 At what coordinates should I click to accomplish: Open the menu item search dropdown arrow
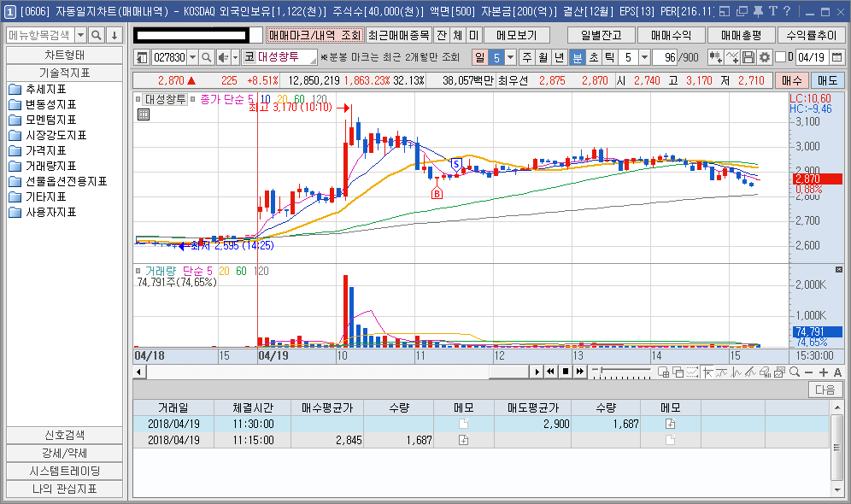[x=80, y=35]
